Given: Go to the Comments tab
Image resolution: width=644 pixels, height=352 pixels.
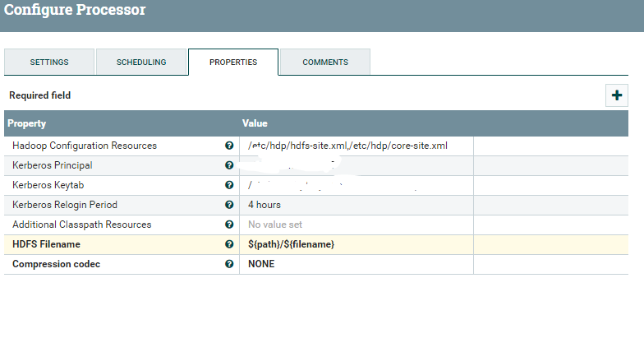Looking at the screenshot, I should (x=325, y=63).
